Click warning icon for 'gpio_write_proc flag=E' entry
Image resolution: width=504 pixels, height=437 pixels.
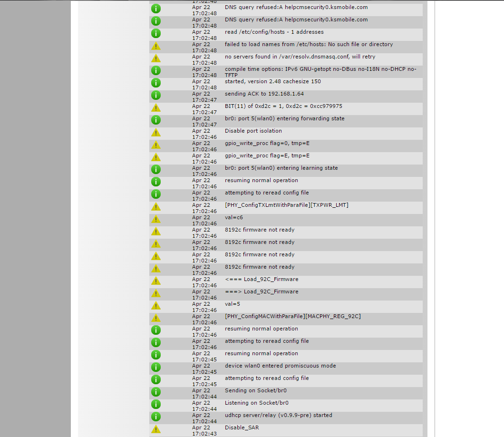coord(156,157)
